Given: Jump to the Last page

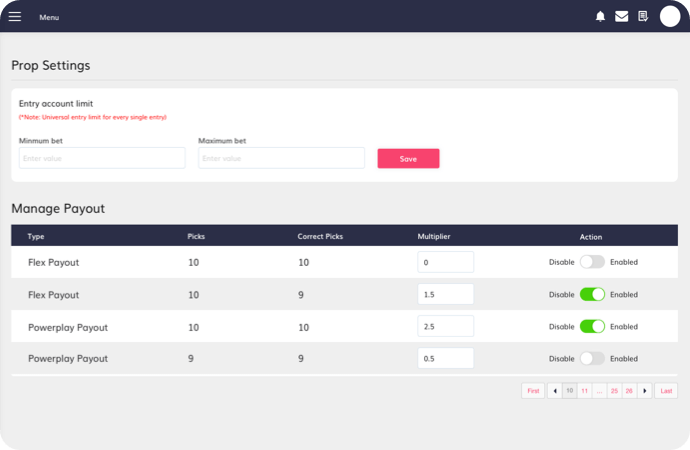Looking at the screenshot, I should pos(666,391).
